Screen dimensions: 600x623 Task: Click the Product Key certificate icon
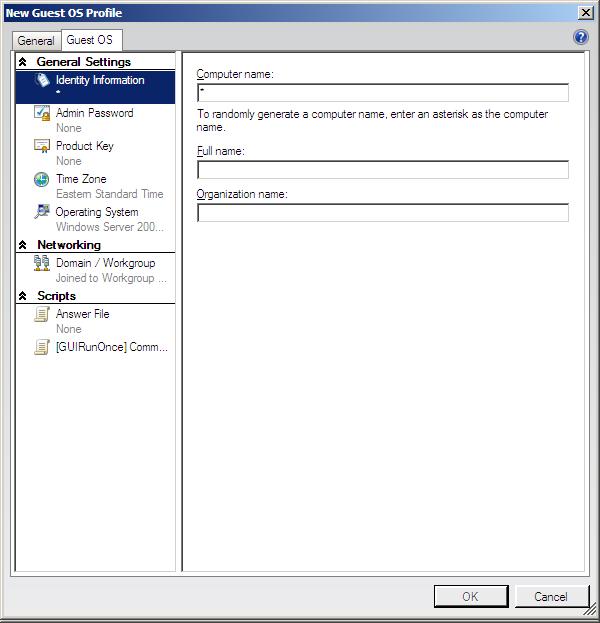tap(42, 147)
